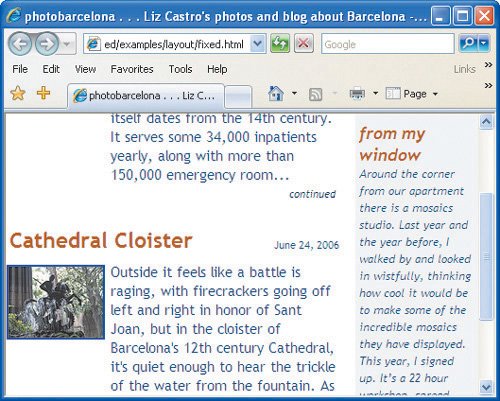This screenshot has height=401, width=500.
Task: Click the green Refresh page icon
Action: click(280, 44)
